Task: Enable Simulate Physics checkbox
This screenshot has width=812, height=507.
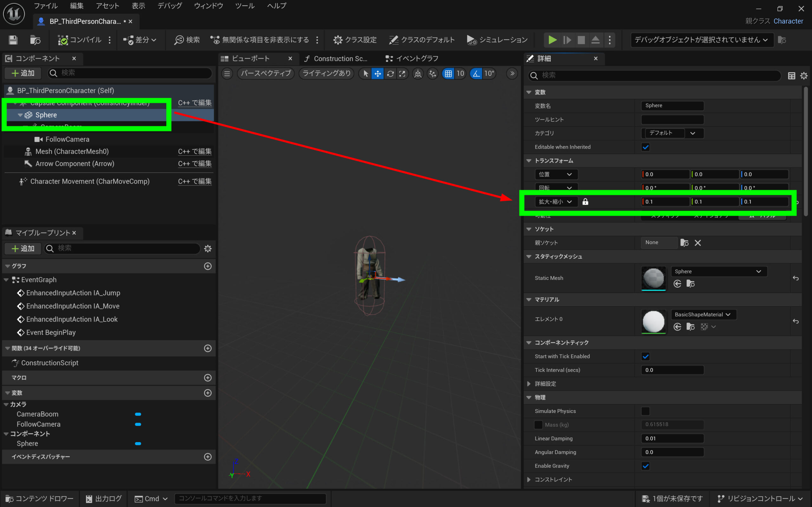Action: tap(645, 411)
